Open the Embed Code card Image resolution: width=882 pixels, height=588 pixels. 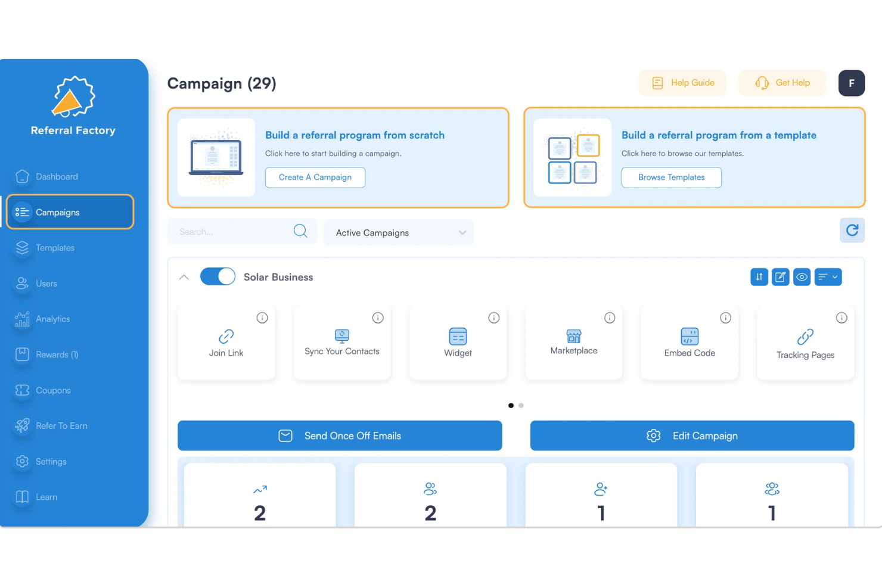690,343
